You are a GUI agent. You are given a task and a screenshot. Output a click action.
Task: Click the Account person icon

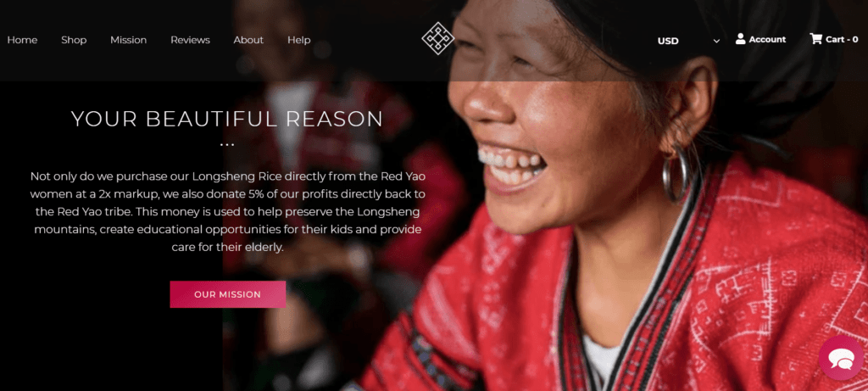click(740, 39)
